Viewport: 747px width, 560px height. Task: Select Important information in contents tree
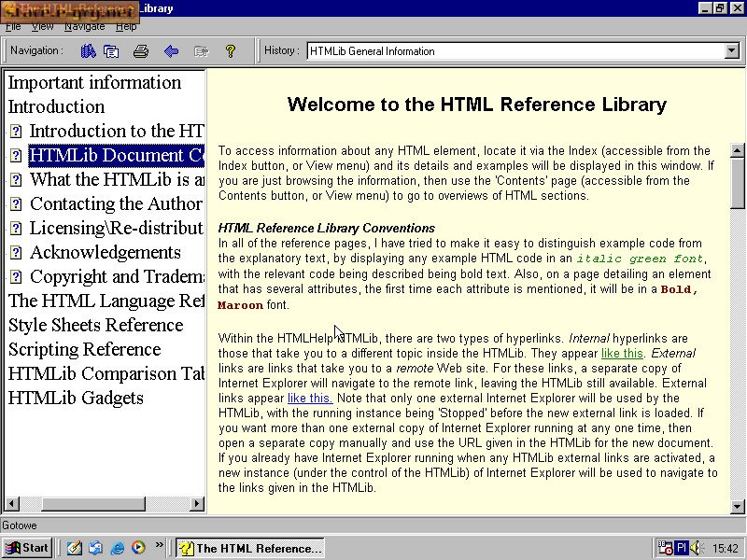click(95, 82)
